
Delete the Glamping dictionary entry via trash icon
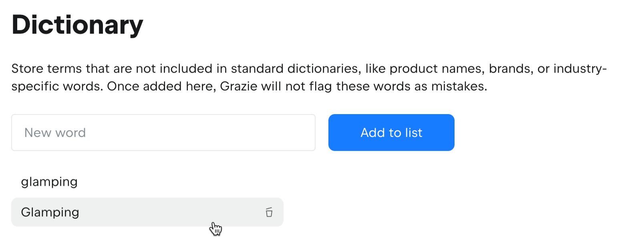(x=269, y=212)
